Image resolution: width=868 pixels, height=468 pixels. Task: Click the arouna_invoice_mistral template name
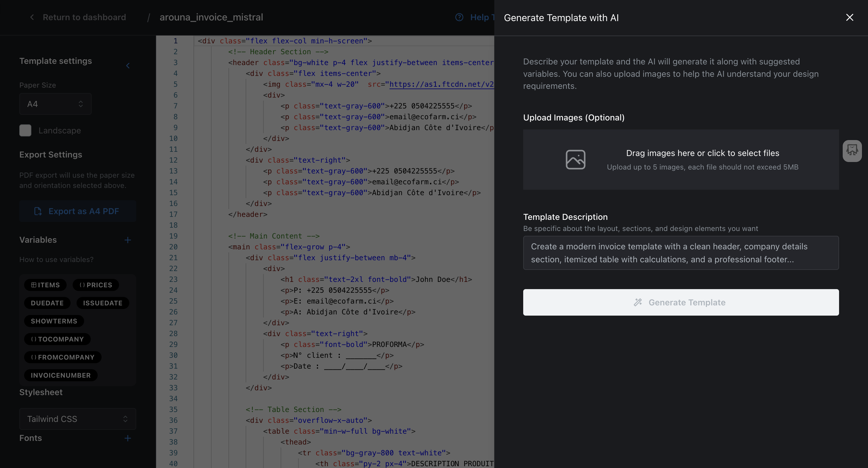point(211,17)
